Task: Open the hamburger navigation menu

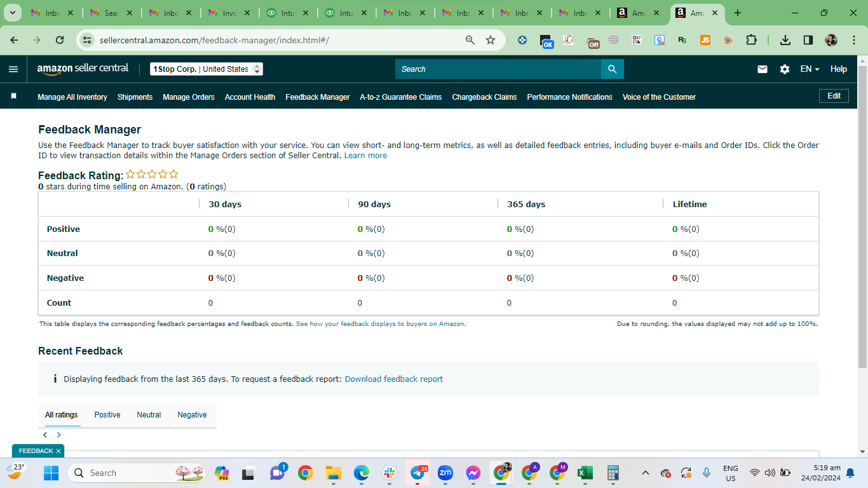Action: point(13,69)
